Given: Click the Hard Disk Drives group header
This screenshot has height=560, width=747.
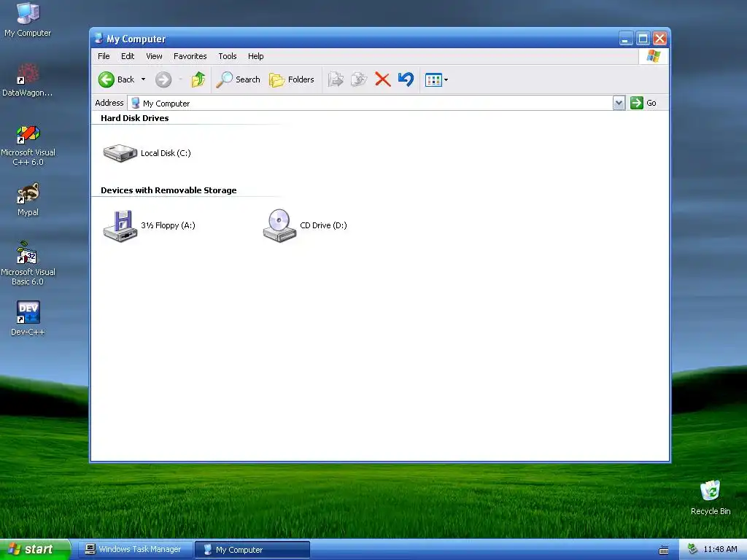Looking at the screenshot, I should (135, 118).
